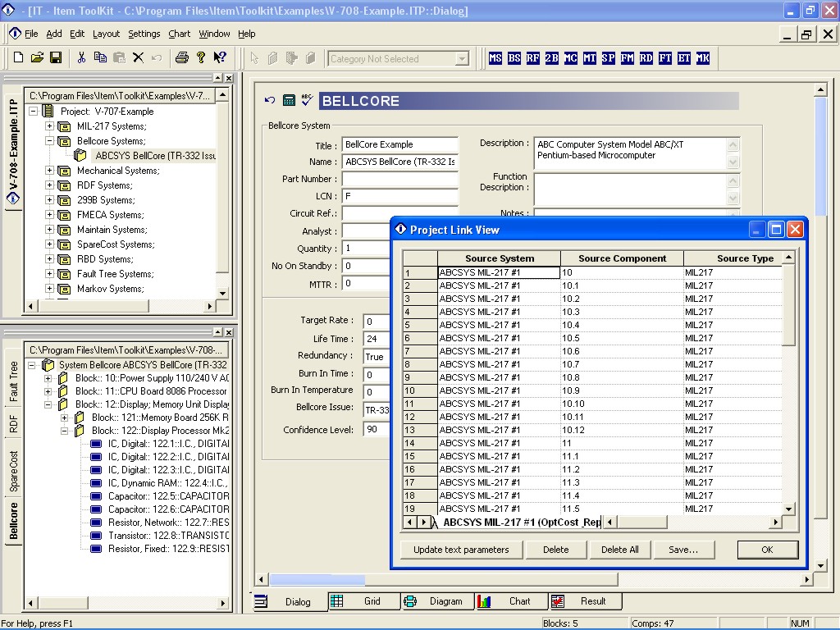Click Source Component column header
840x630 pixels.
[x=622, y=258]
